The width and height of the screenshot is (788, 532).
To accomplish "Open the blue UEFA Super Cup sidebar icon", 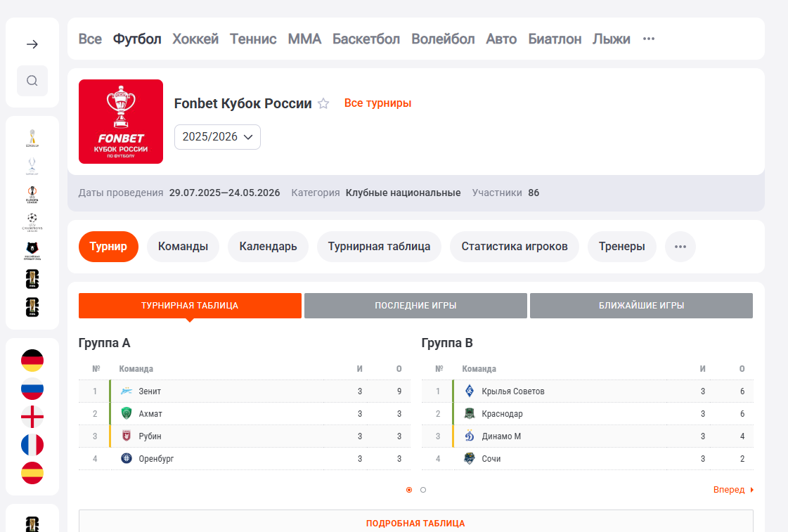I will (x=32, y=167).
